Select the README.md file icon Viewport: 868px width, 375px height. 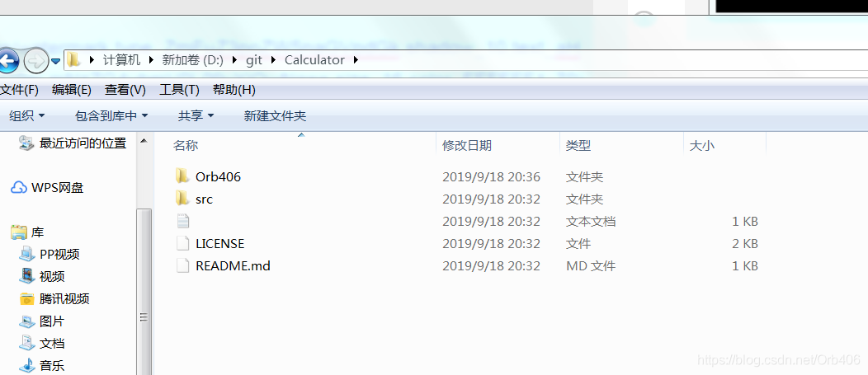182,265
